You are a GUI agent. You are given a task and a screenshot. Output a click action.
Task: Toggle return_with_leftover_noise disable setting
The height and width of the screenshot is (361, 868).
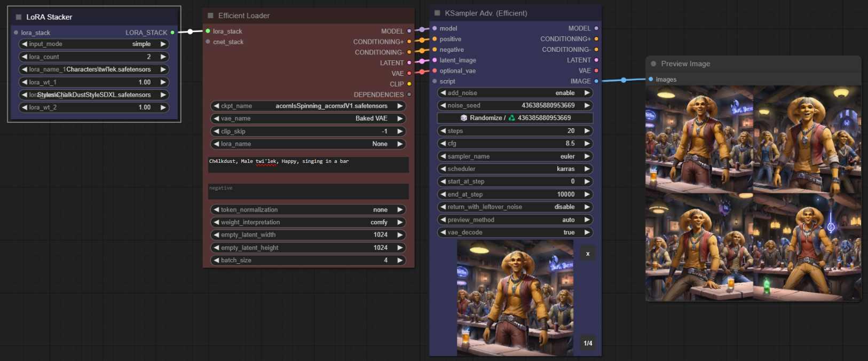point(515,207)
